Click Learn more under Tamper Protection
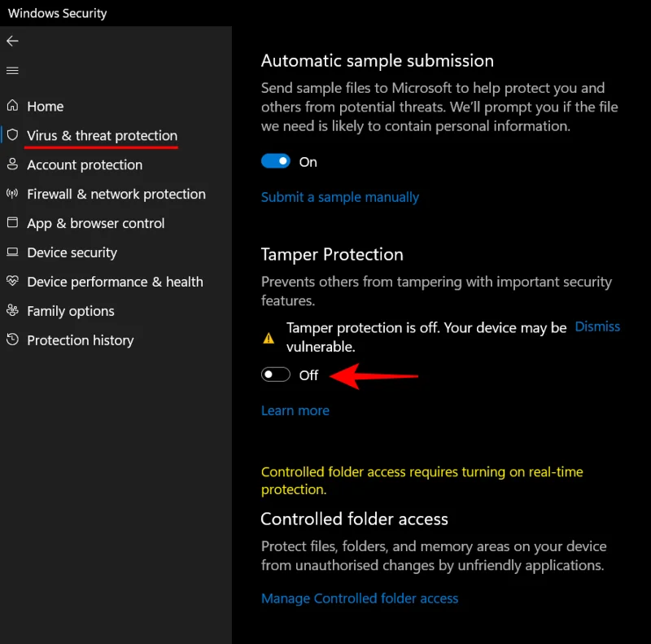Viewport: 651px width, 644px height. (x=295, y=410)
